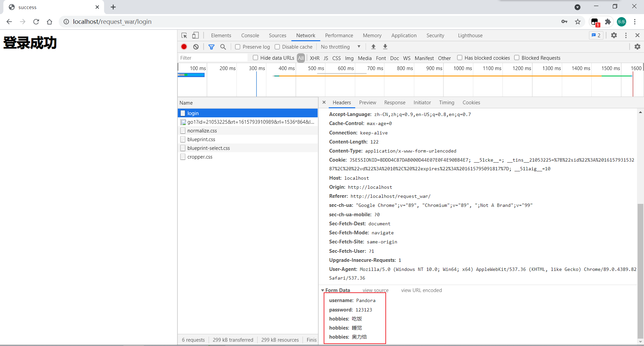Open the Application tab

coord(404,36)
